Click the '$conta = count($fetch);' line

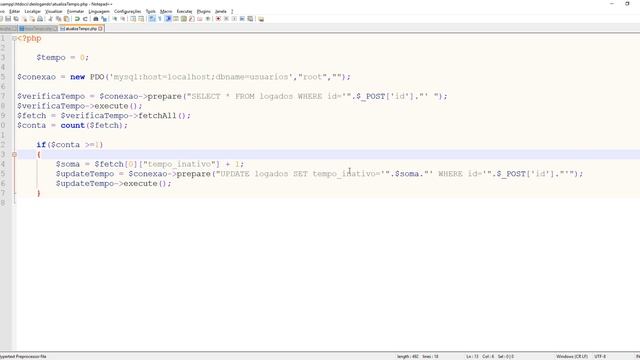point(72,125)
